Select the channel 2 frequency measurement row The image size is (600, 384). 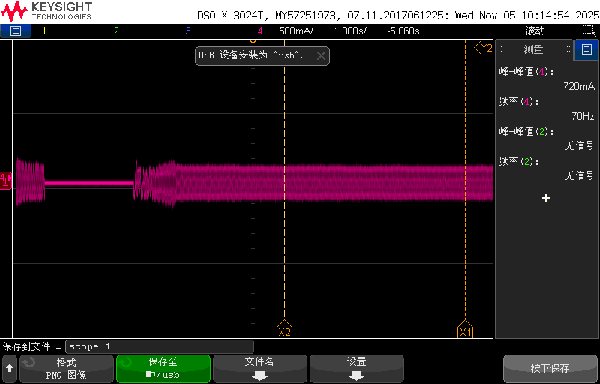click(546, 169)
